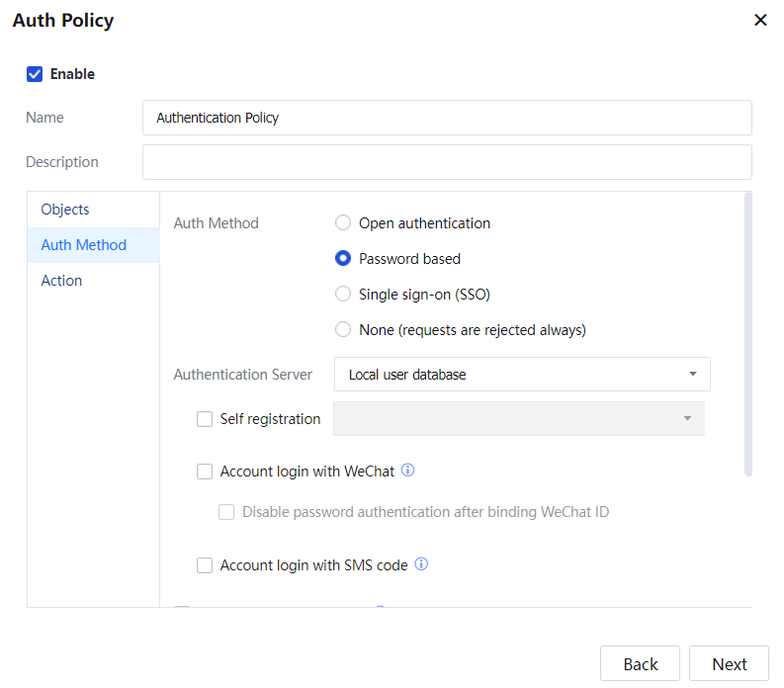Switch to the Objects tab
The image size is (784, 688).
tap(65, 210)
